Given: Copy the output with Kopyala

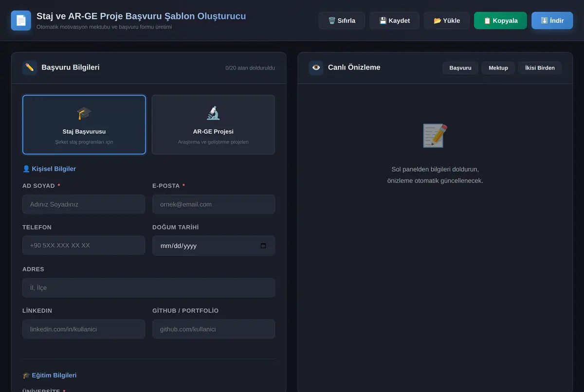Looking at the screenshot, I should pyautogui.click(x=500, y=20).
